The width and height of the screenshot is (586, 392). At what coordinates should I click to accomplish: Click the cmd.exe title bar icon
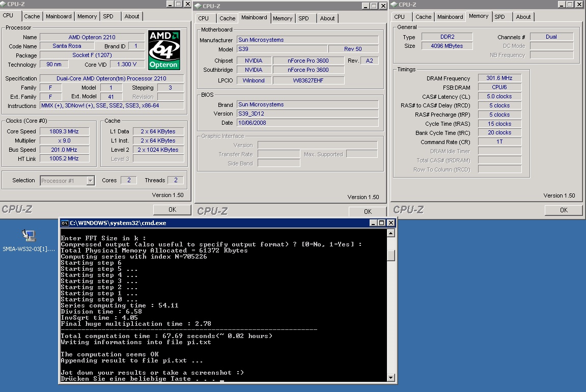tap(65, 223)
